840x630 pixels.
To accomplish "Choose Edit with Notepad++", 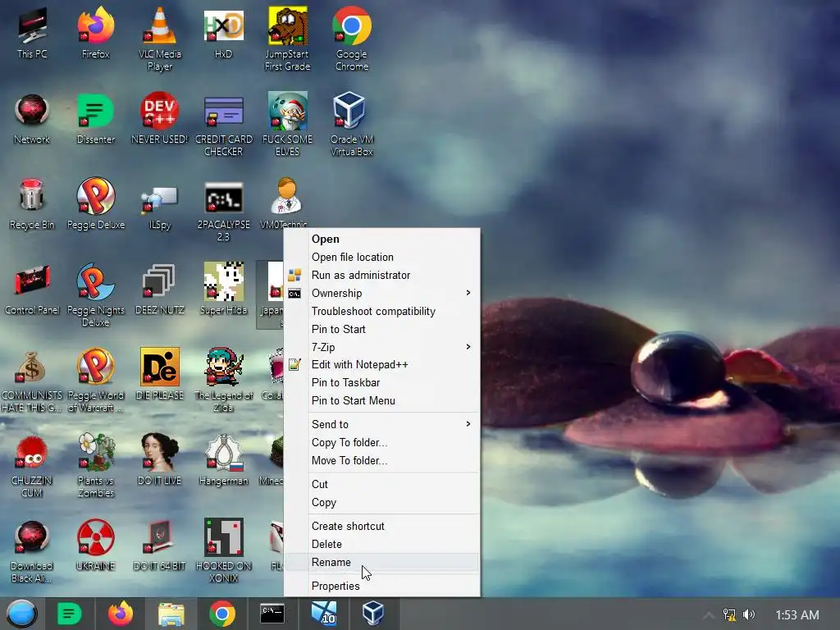I will pyautogui.click(x=381, y=365).
